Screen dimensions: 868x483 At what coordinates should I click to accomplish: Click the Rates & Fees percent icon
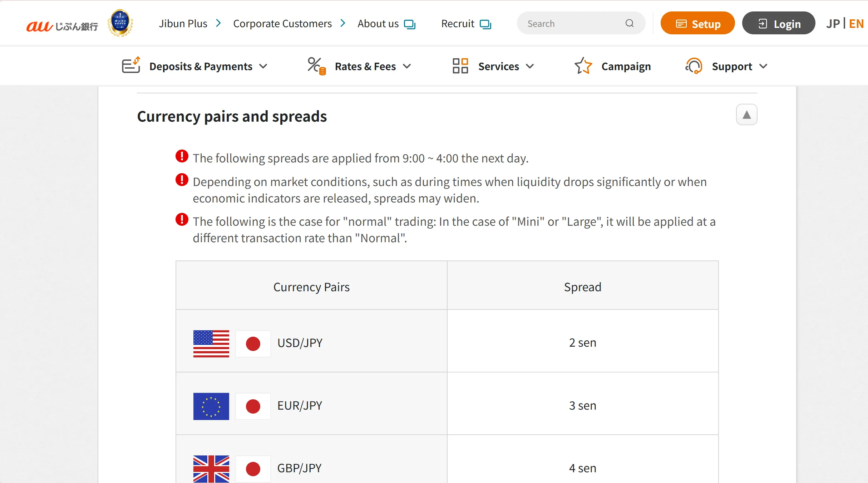coord(316,66)
